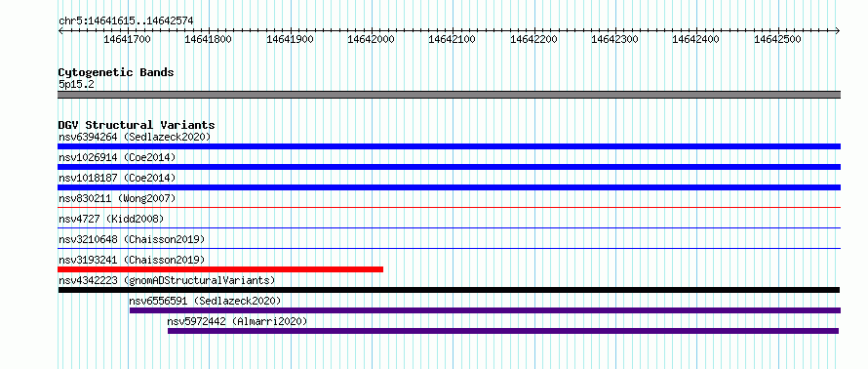Click the Cytogenetic Bands track title
The height and width of the screenshot is (369, 868).
point(116,72)
